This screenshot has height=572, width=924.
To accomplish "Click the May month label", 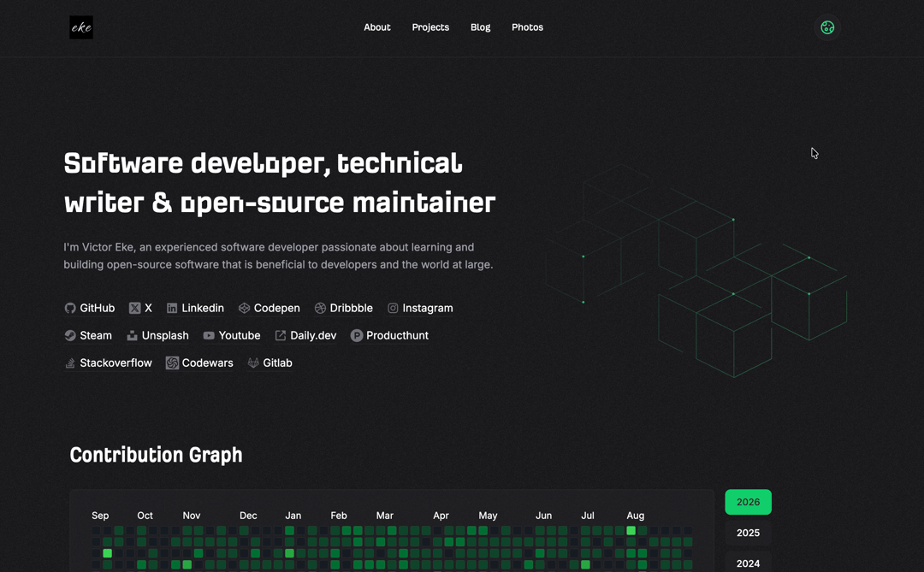I will [x=488, y=516].
